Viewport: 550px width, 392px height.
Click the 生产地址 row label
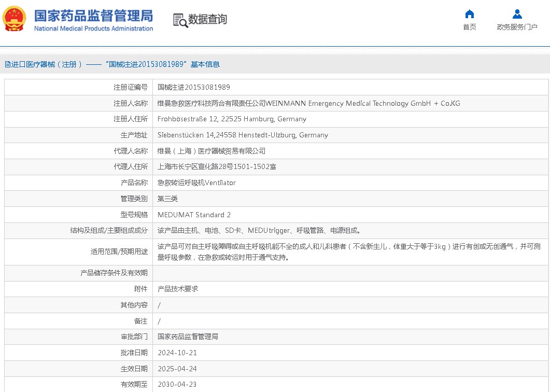click(134, 135)
